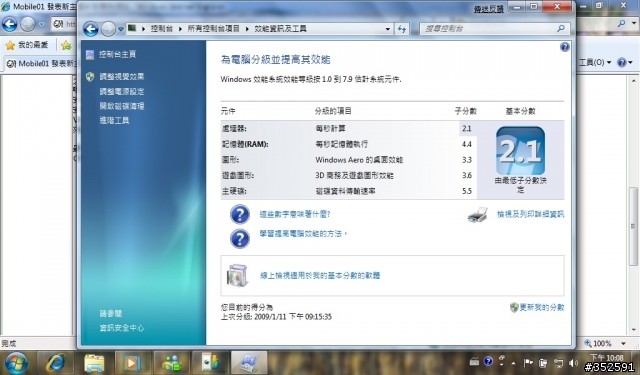Click the shield icon beside 更新我的分數
Image resolution: width=640 pixels, height=375 pixels.
pos(514,307)
